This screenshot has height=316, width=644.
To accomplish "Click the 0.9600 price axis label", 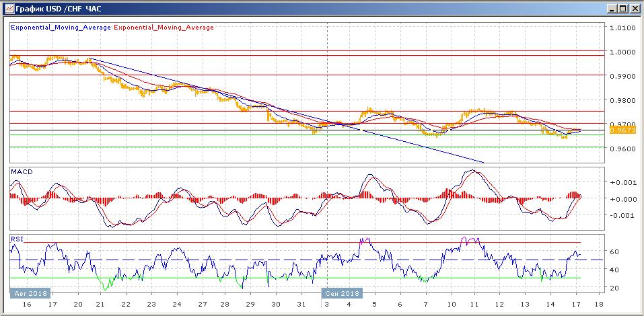I will click(x=622, y=149).
